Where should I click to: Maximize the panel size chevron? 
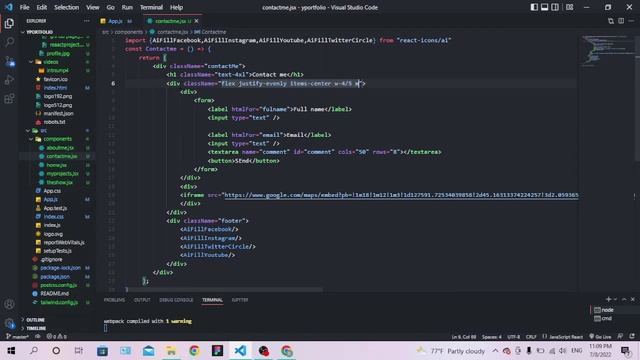(624, 299)
